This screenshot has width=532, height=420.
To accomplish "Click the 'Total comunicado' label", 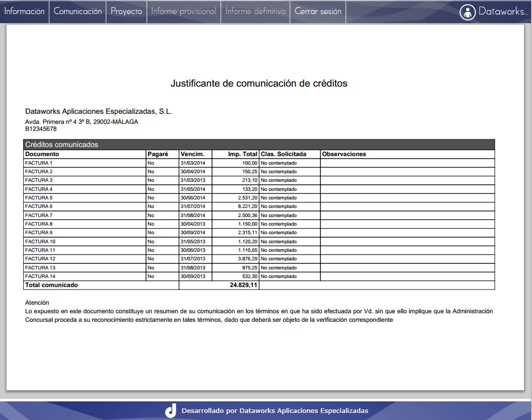I will tap(51, 285).
